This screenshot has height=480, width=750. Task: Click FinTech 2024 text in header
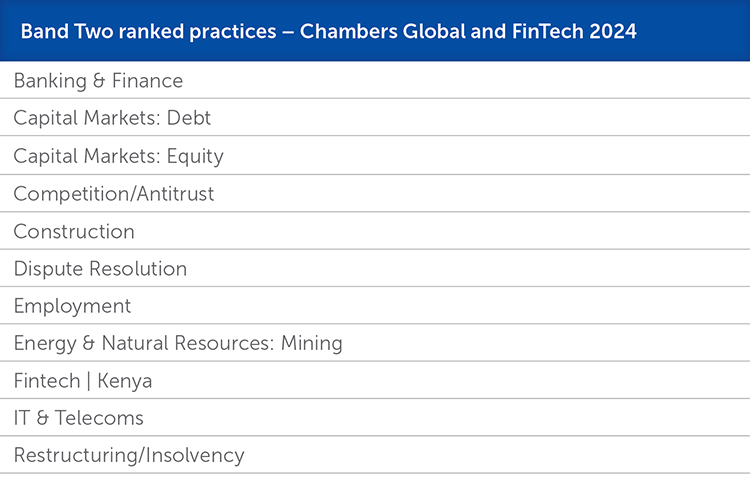(574, 32)
